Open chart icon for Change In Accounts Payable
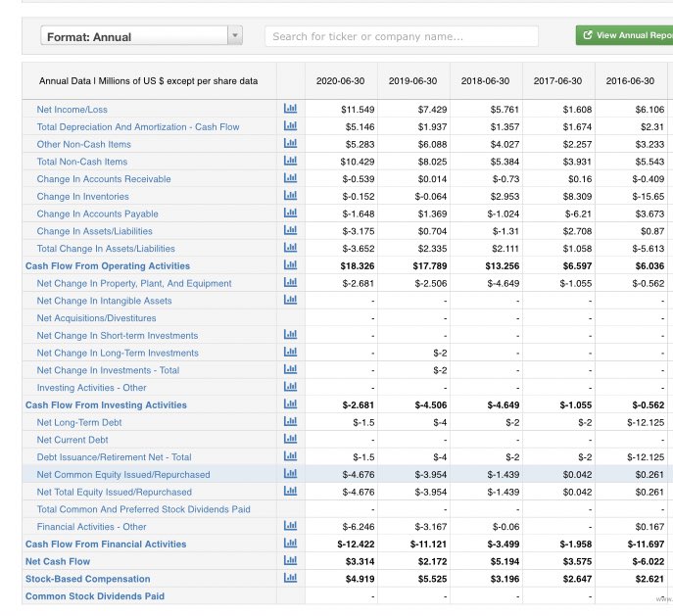 click(x=290, y=213)
